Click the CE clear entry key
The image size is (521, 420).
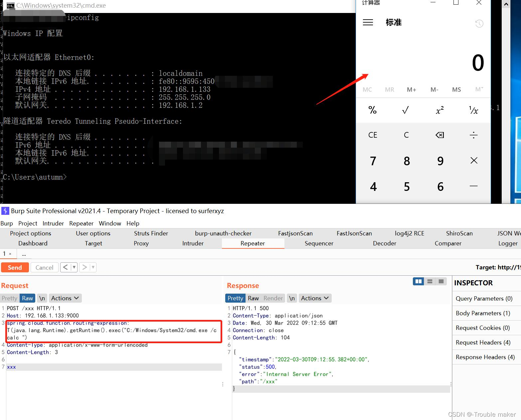[x=373, y=135]
